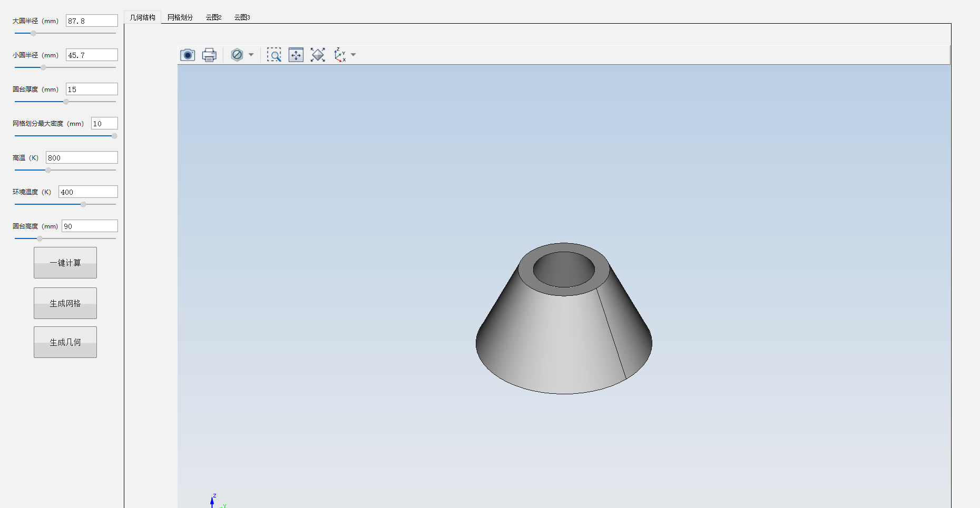This screenshot has width=980, height=508.
Task: Switch to the 几何结构 tab
Action: (x=142, y=17)
